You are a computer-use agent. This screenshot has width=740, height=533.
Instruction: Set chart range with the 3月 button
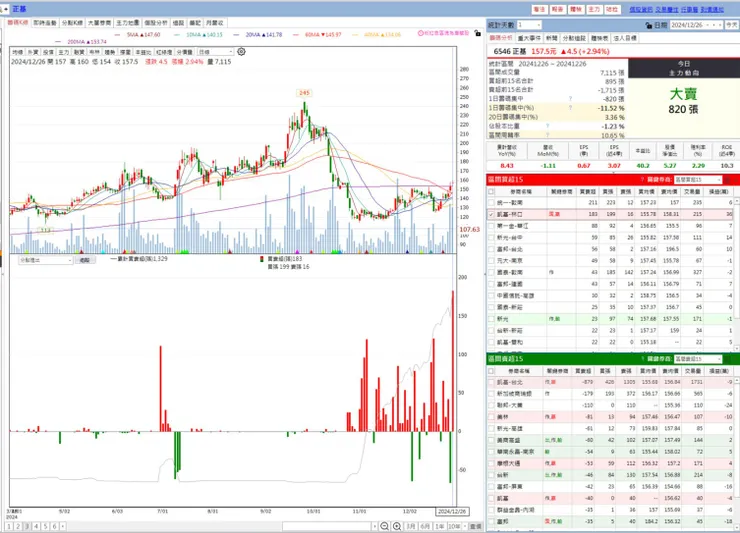click(x=411, y=526)
